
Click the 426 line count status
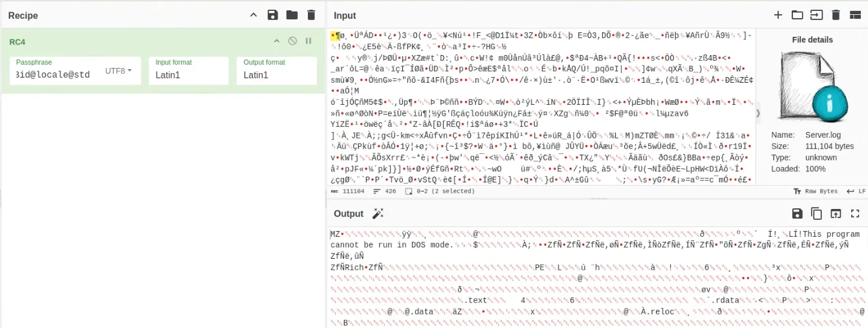(385, 191)
